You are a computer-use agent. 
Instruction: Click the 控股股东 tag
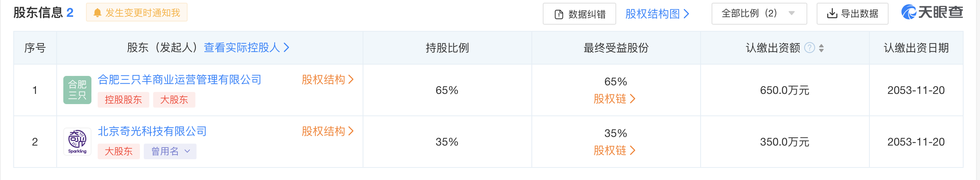(123, 100)
